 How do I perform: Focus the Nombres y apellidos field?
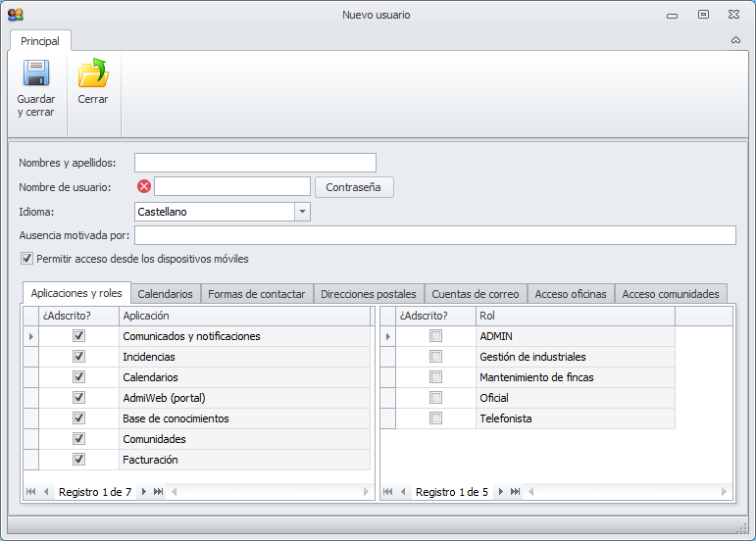point(255,163)
